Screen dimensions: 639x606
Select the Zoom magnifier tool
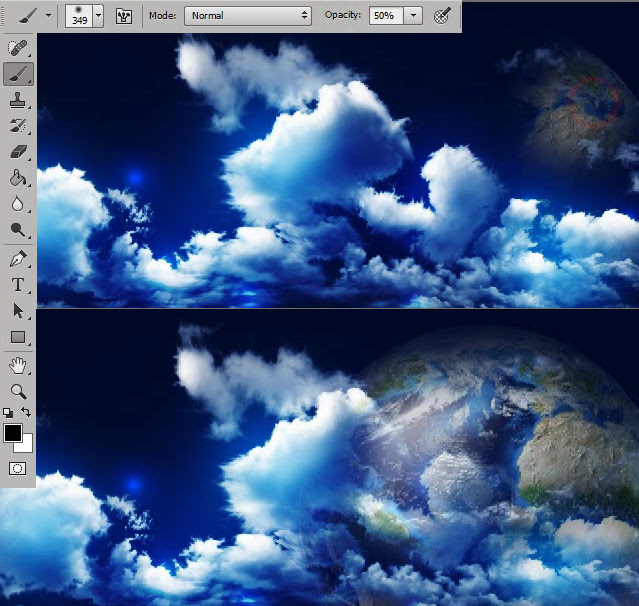pos(18,391)
